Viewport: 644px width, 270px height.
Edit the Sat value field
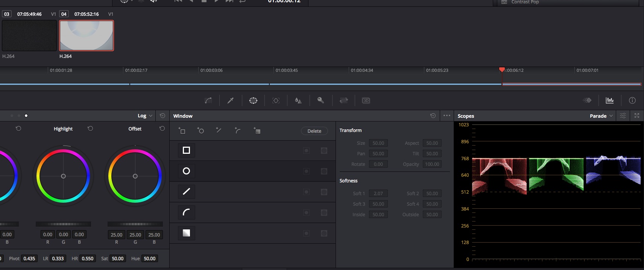click(x=118, y=258)
